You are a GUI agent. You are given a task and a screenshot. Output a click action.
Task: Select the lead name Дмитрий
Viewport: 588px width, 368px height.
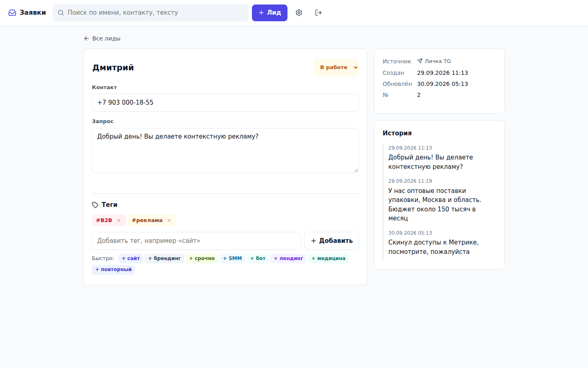(x=113, y=67)
